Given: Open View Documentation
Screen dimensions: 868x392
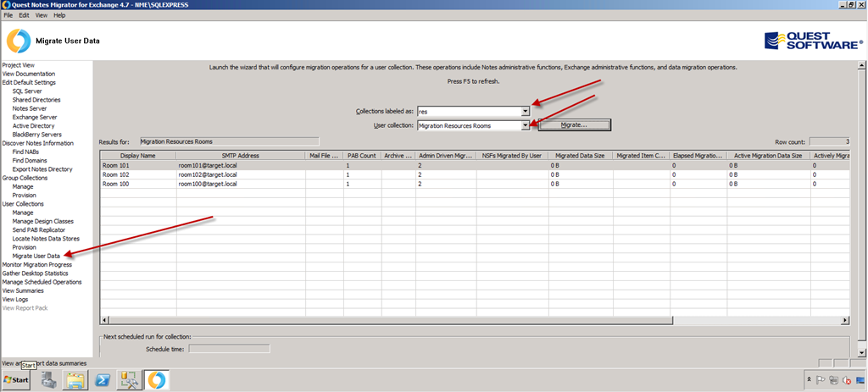Looking at the screenshot, I should point(29,74).
